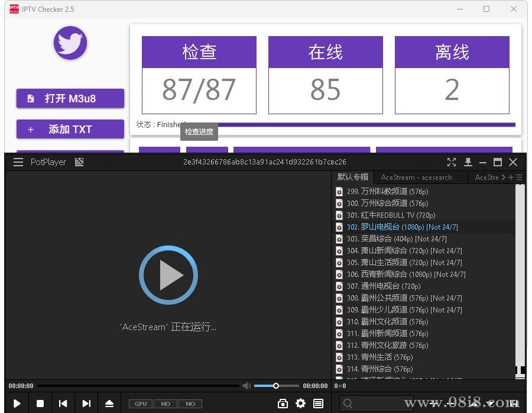
Task: Select 313. 青州生活 (576p)
Action: 424,357
